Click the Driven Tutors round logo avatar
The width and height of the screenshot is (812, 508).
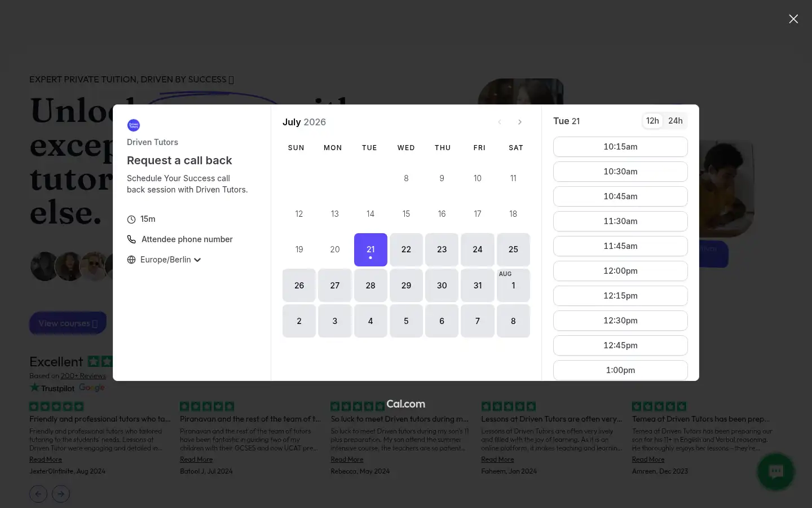coord(134,125)
